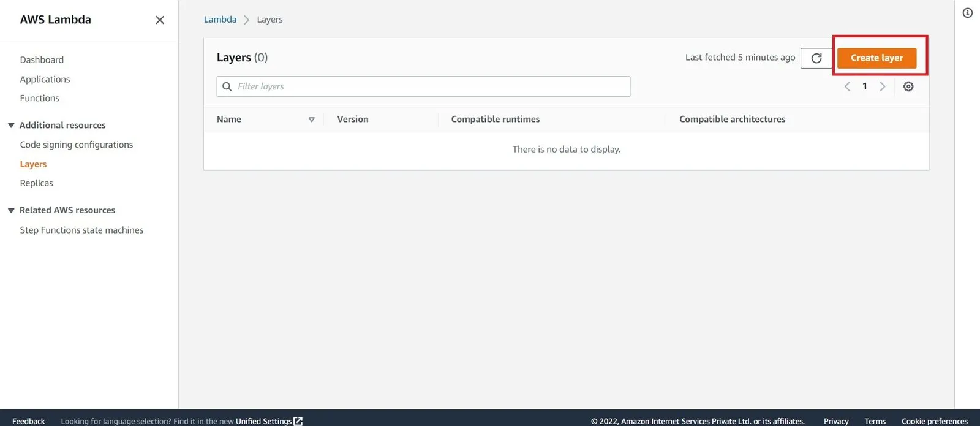Open the info panel icon
Viewport: 980px width, 426px height.
coord(967,13)
